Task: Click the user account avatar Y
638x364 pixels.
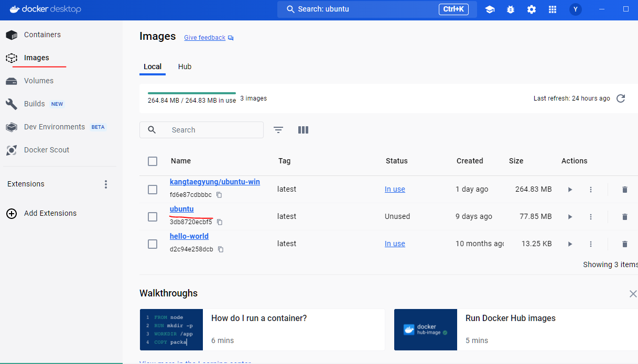Action: coord(576,9)
